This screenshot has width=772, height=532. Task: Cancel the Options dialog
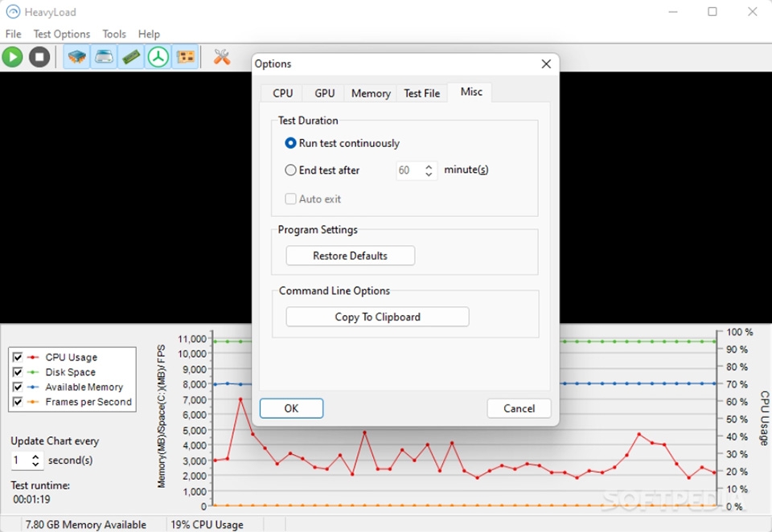point(519,408)
